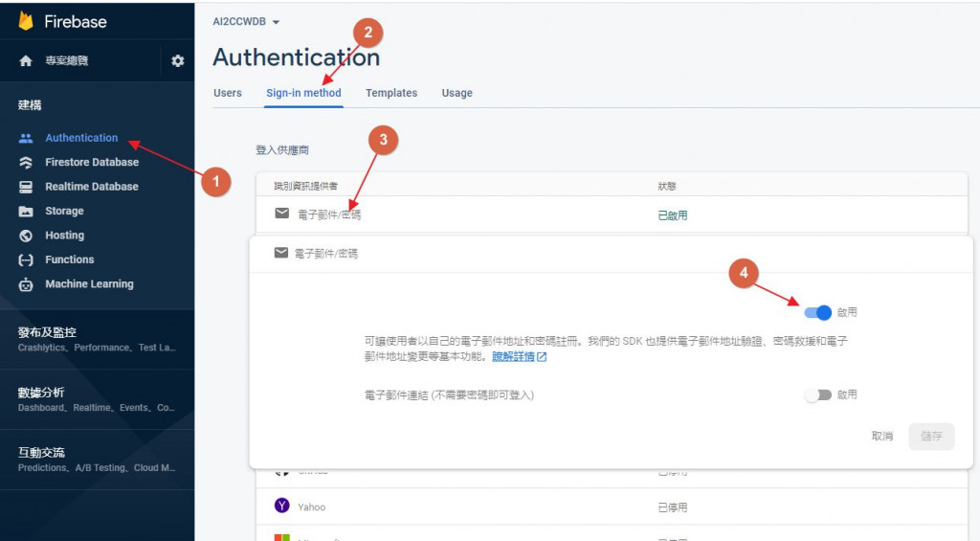Expand 發布及監控 sidebar section

(x=97, y=339)
